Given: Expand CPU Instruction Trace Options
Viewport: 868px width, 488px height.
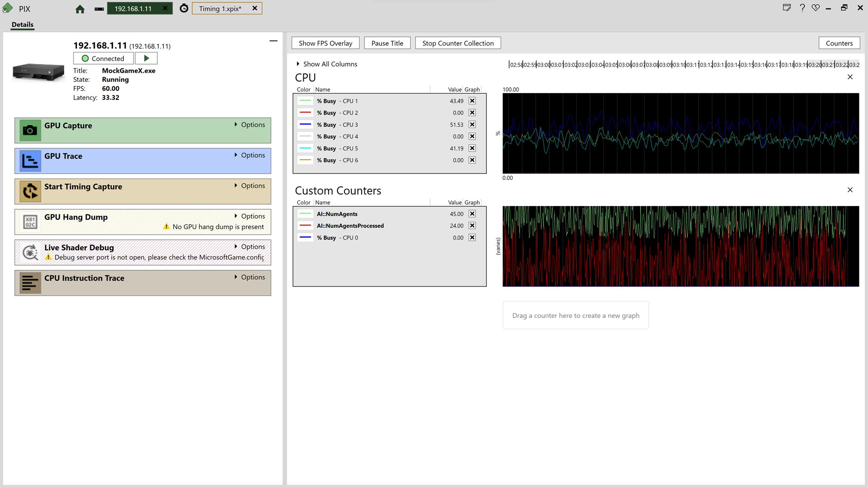Looking at the screenshot, I should (250, 277).
